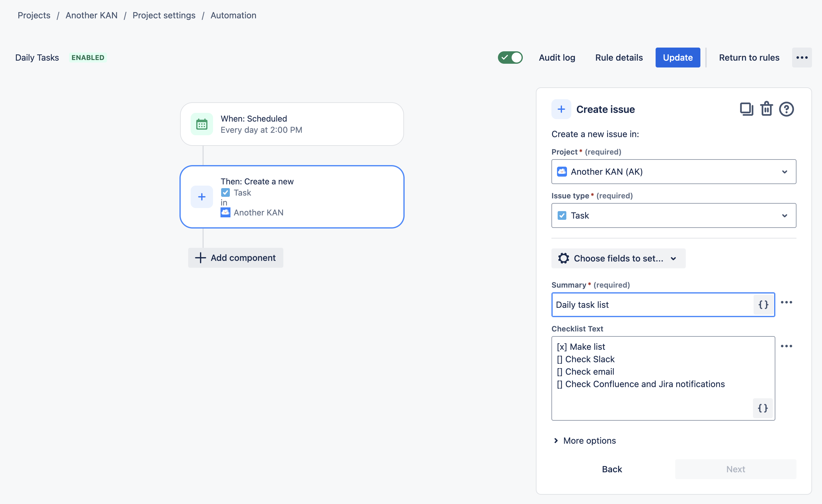Click the three-dot menu next to Return to rules

(x=802, y=58)
